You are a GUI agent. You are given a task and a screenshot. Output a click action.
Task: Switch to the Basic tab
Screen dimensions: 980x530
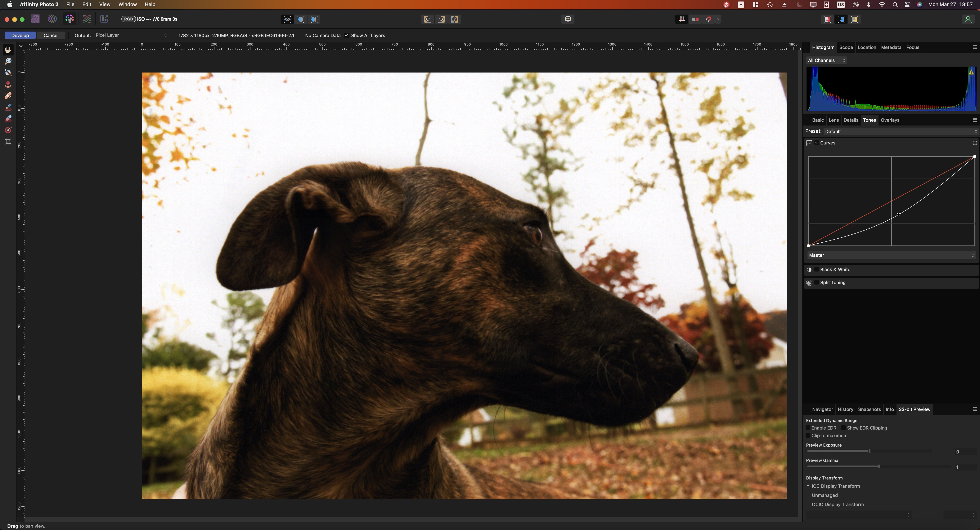818,120
